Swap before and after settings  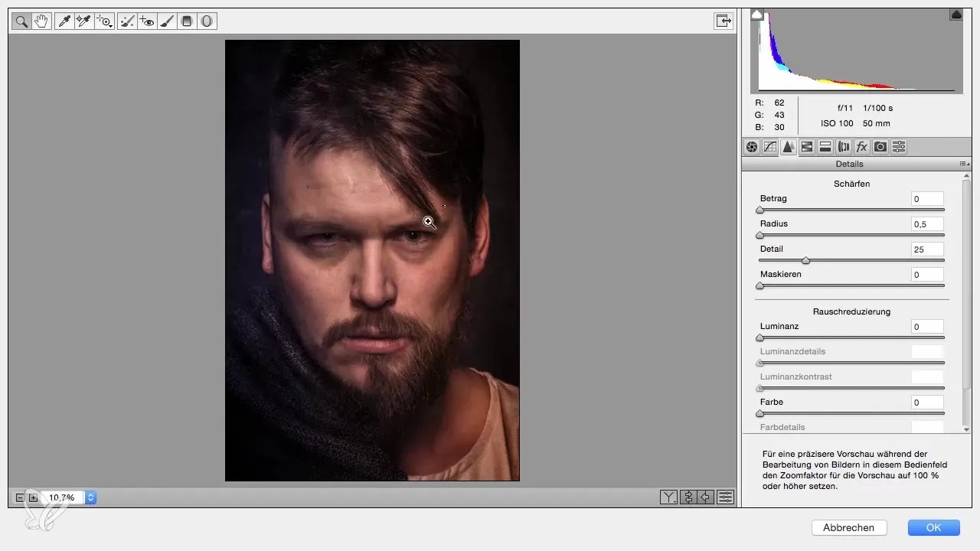coord(688,497)
